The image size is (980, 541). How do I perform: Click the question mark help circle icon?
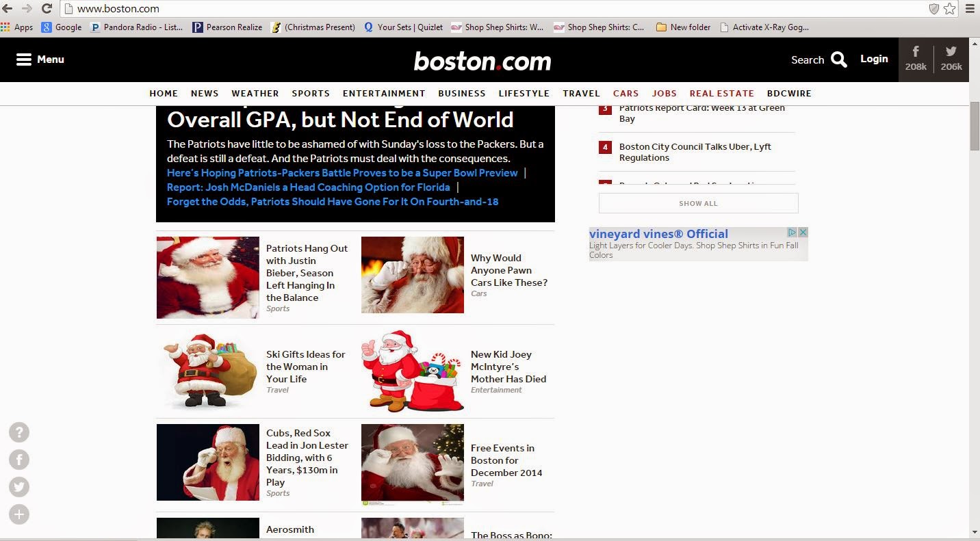pos(19,432)
